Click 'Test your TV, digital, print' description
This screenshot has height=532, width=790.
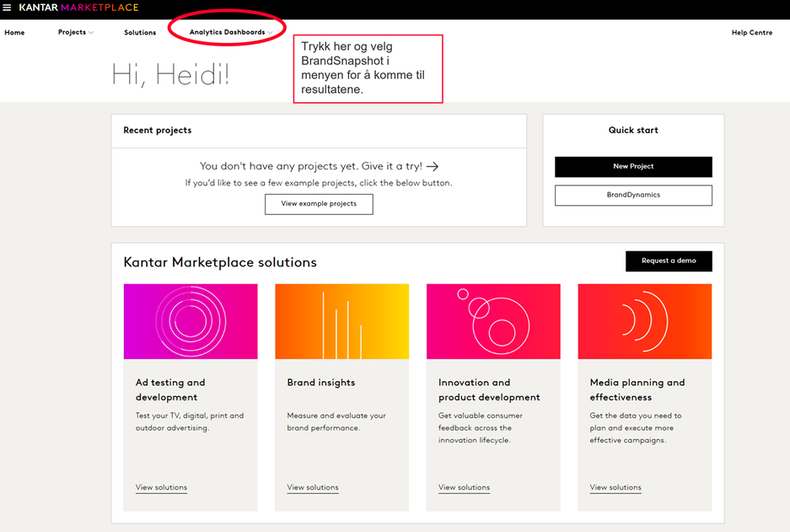pyautogui.click(x=190, y=422)
